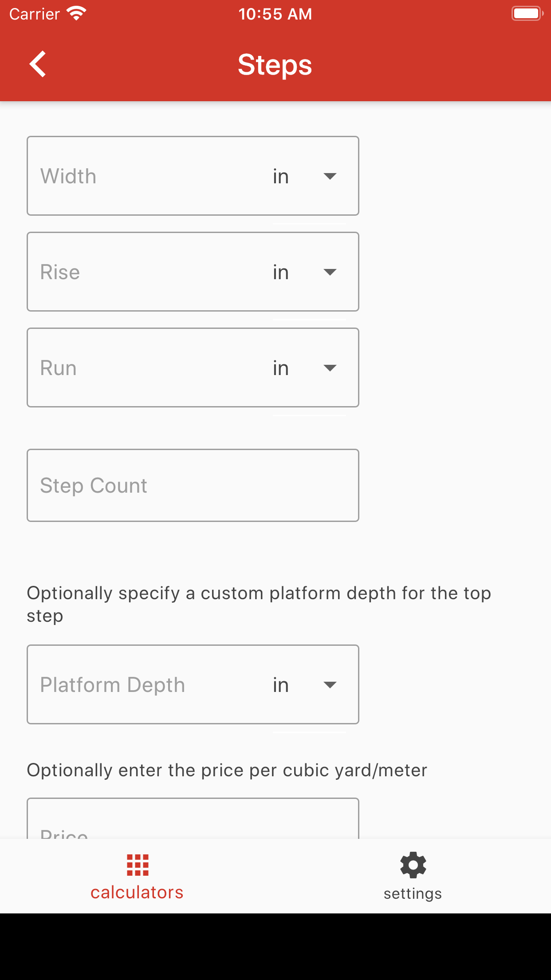Screen dimensions: 551x980
Task: Tap the calculators grid icon
Action: (x=138, y=865)
